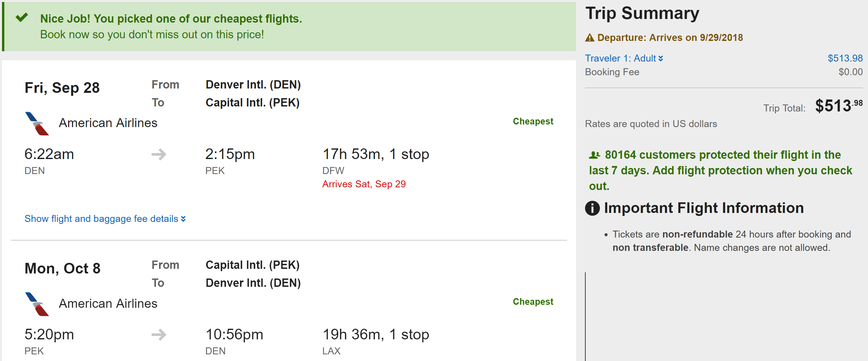Click the 17h 53m, 1 stop duration

click(x=376, y=154)
